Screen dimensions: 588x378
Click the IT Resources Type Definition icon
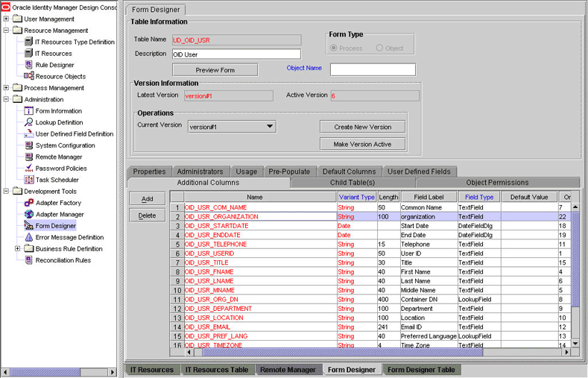click(28, 42)
